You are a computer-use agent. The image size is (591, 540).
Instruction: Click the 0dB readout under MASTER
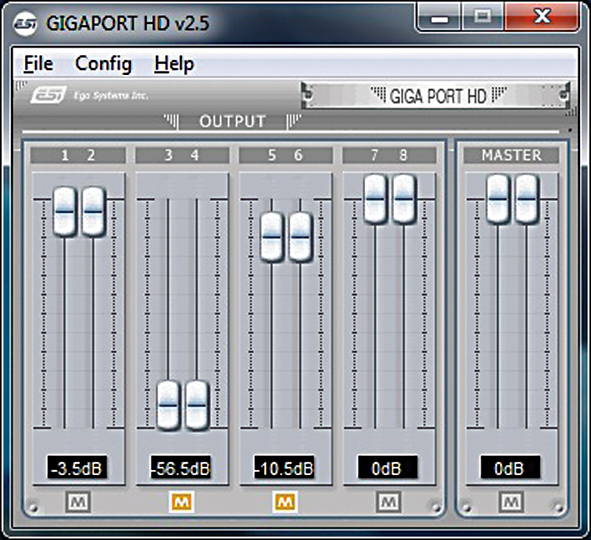510,468
